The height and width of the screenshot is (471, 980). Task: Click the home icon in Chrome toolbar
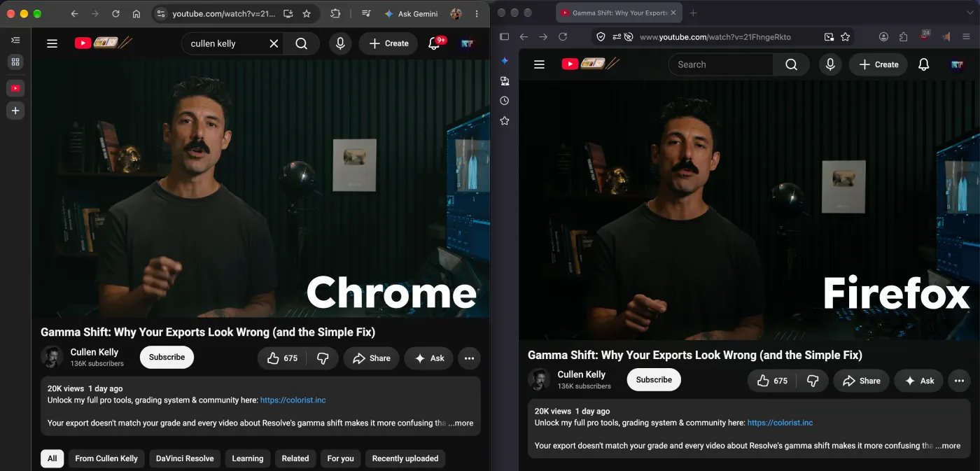(x=136, y=13)
